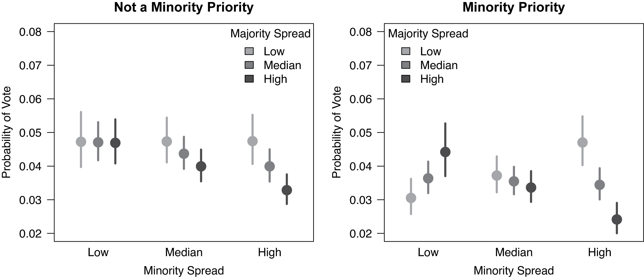Click light gray dot at Low spread, right chart
Screen dimensions: 644x280
(x=411, y=198)
